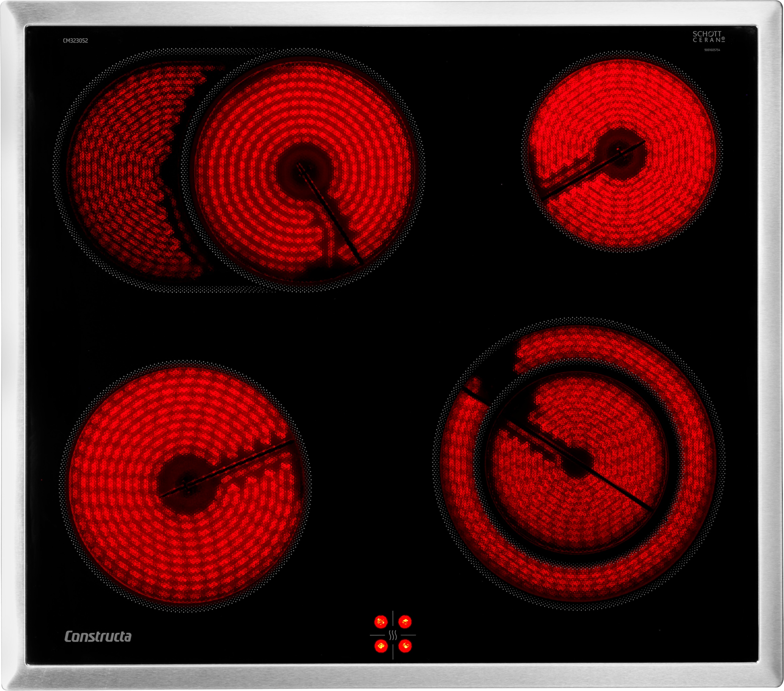Tap the residual heat wavy-lines symbol
Viewport: 784px width, 691px height.
393,635
